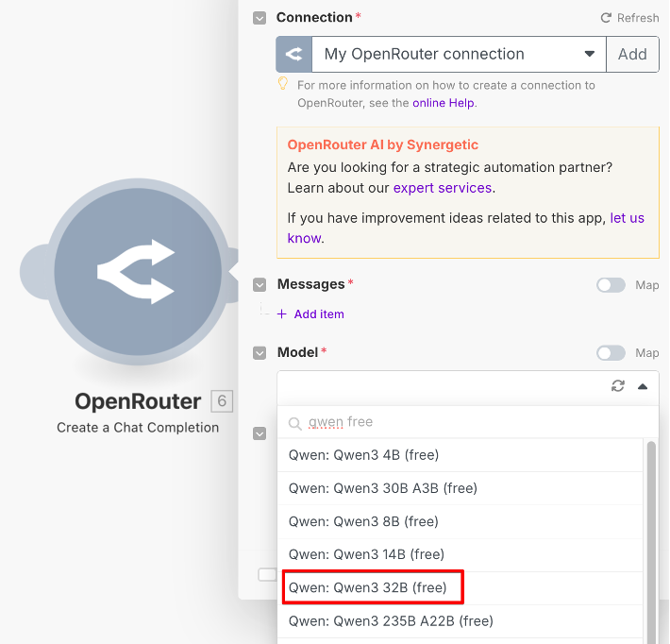Viewport: 670px width, 644px height.
Task: Toggle the Map switch for Messages
Action: point(611,285)
